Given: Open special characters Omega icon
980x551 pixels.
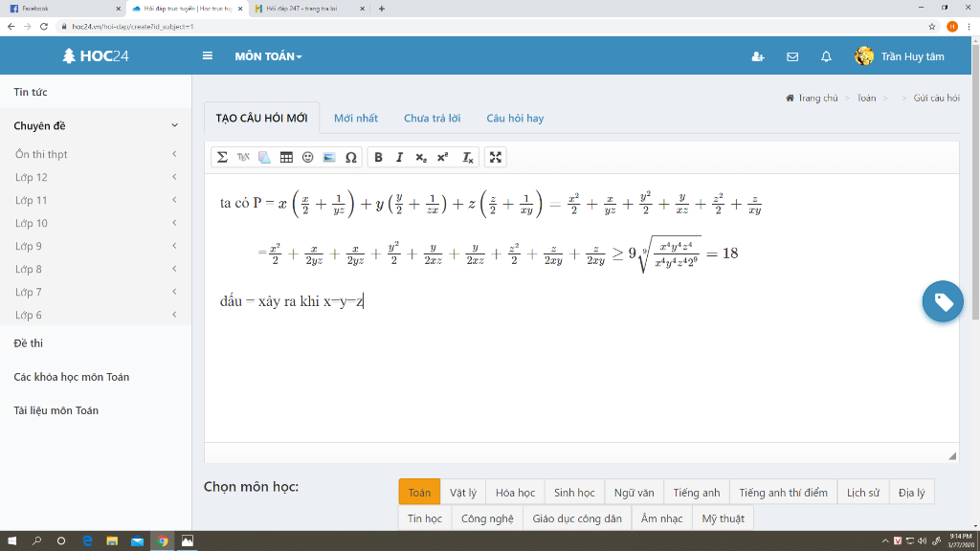Looking at the screenshot, I should click(351, 158).
